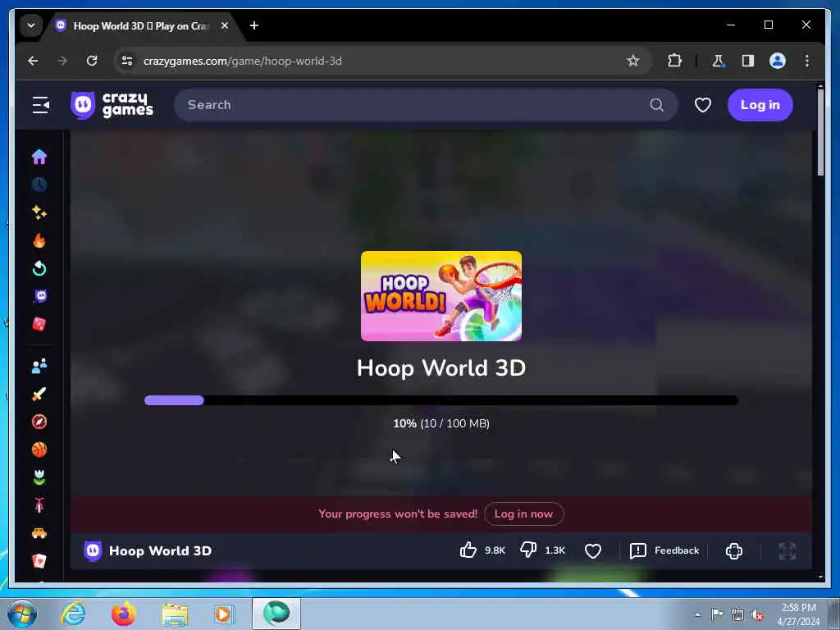Reload the current page
The height and width of the screenshot is (630, 840).
[92, 61]
